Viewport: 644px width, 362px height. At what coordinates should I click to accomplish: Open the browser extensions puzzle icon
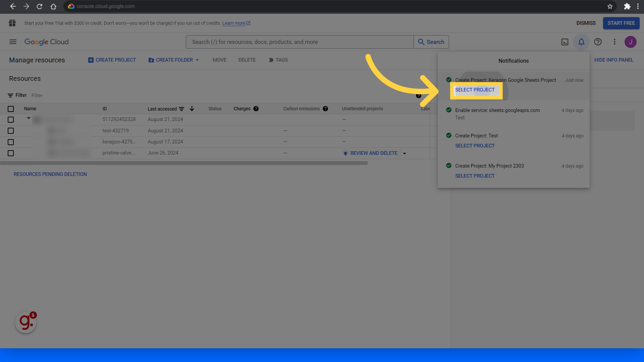pos(627,6)
